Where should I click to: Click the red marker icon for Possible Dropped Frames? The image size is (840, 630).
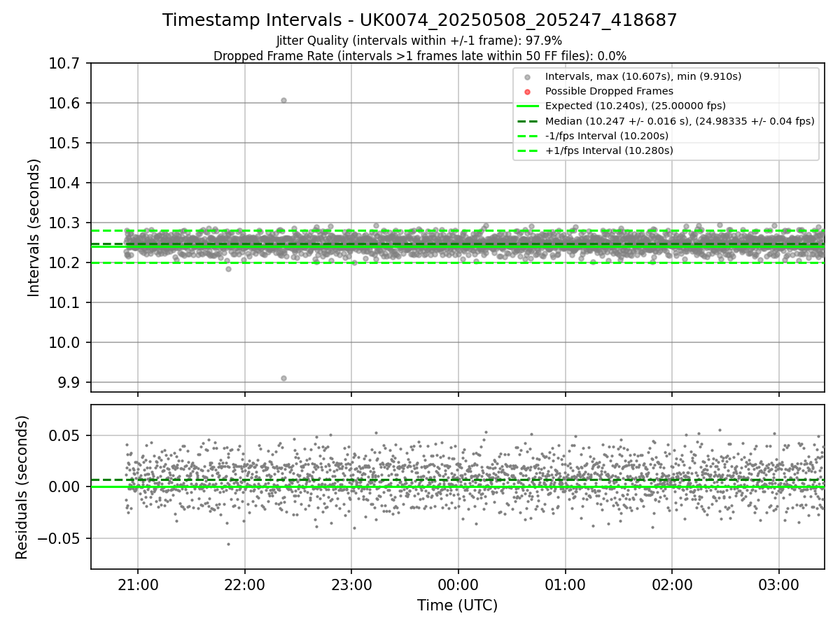point(528,92)
